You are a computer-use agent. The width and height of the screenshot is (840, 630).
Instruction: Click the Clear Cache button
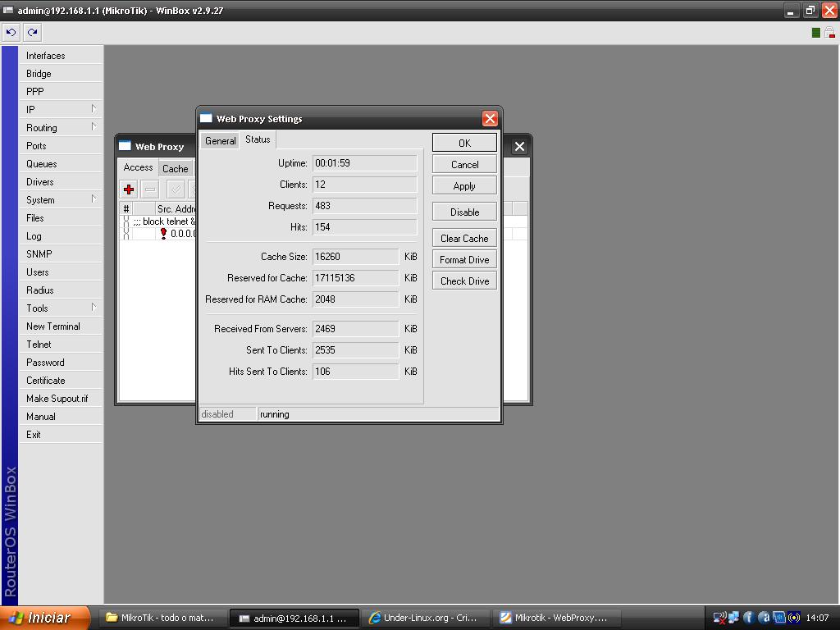tap(464, 239)
